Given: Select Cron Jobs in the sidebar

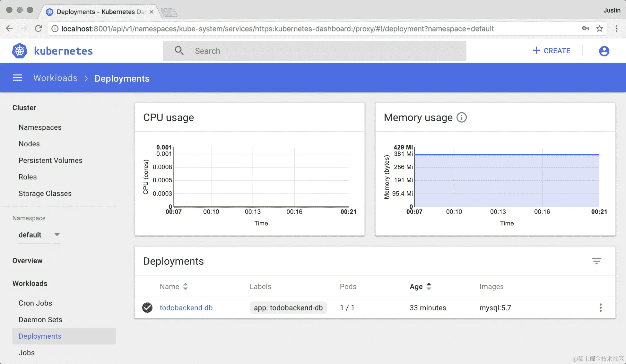Looking at the screenshot, I should coord(35,303).
